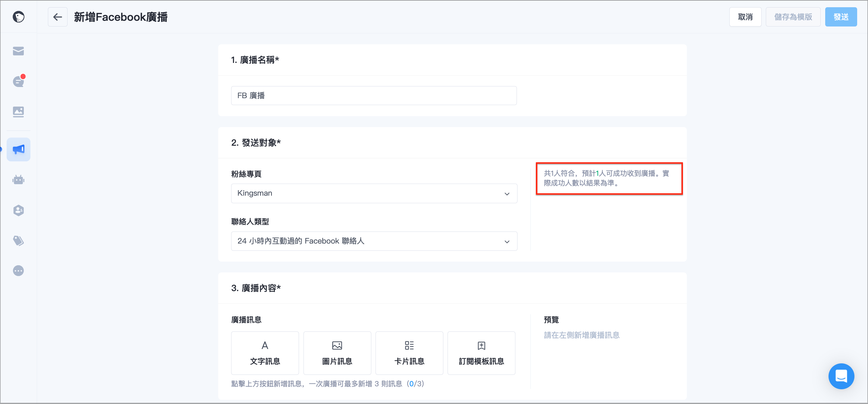Image resolution: width=868 pixels, height=404 pixels.
Task: Click 儲存為模版 save as template button
Action: pos(793,17)
